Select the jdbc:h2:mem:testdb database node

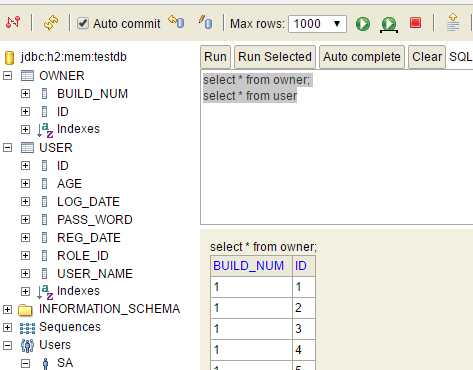(74, 57)
